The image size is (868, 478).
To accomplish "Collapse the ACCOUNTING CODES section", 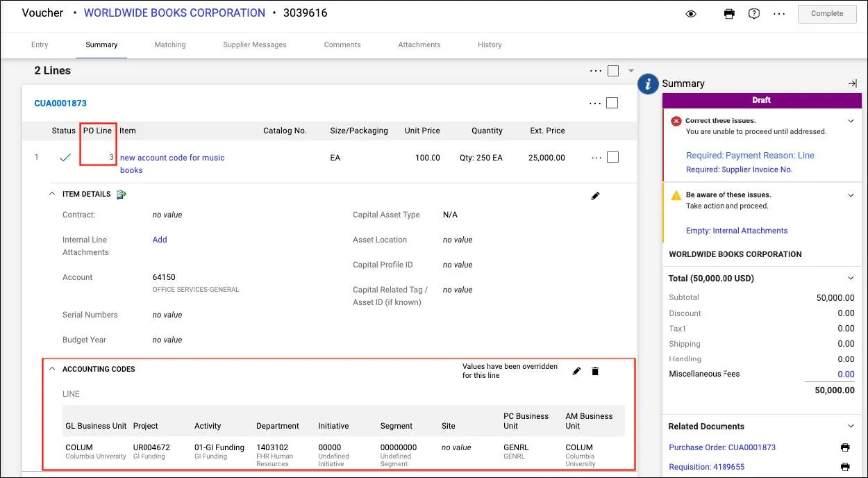I will point(52,369).
